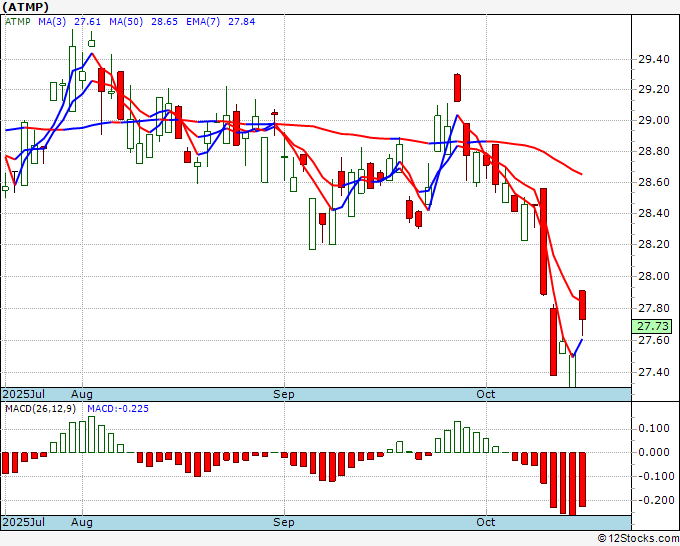Click the 27.60 price axis label
This screenshot has width=680, height=546.
coord(654,340)
